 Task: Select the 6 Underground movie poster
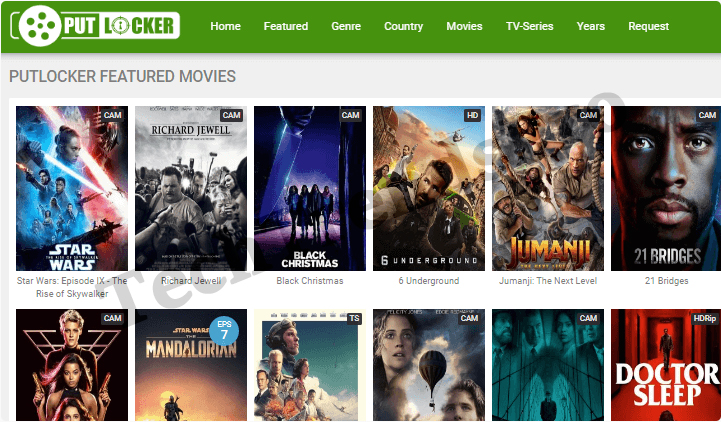pyautogui.click(x=429, y=188)
